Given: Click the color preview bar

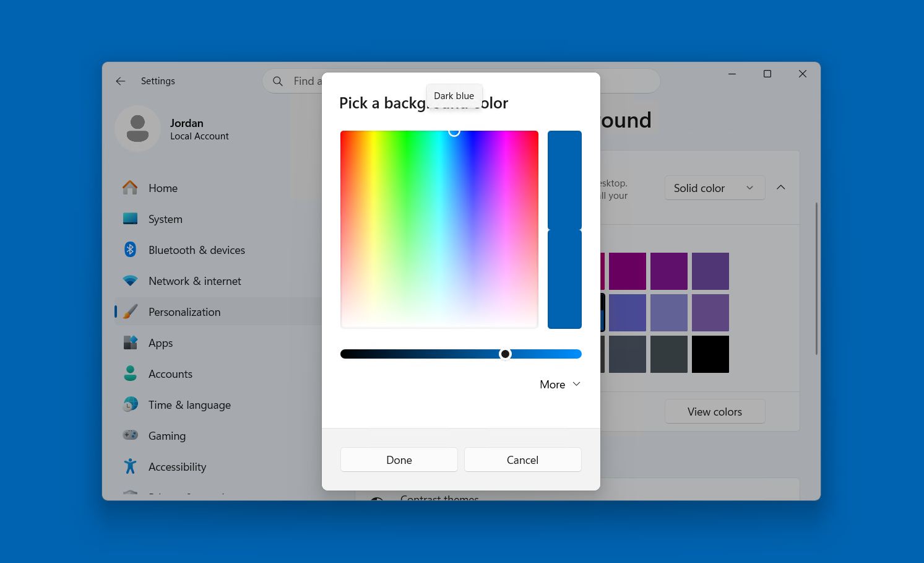Looking at the screenshot, I should coord(564,229).
